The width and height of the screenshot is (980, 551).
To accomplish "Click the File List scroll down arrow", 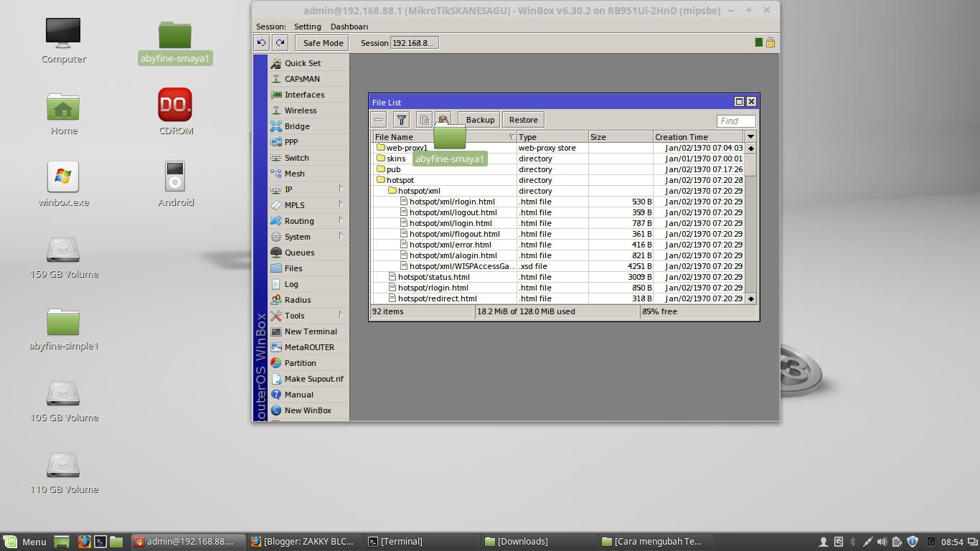I will click(x=751, y=298).
